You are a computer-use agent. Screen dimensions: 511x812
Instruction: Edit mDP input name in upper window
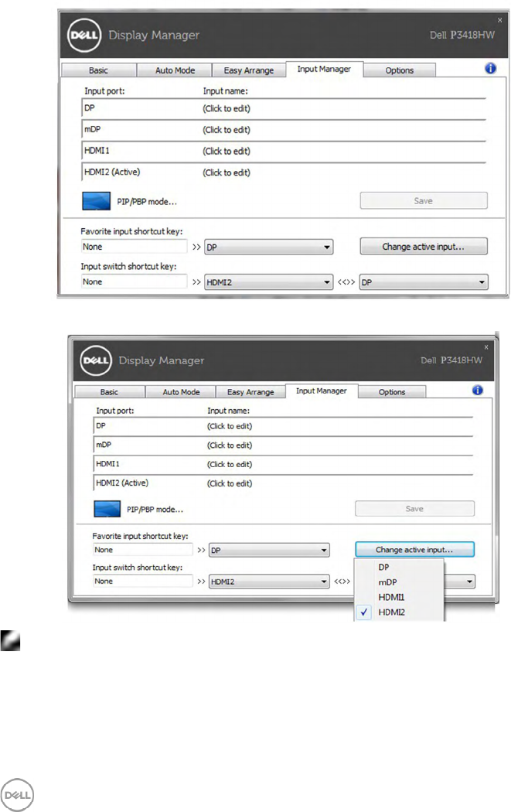click(227, 130)
